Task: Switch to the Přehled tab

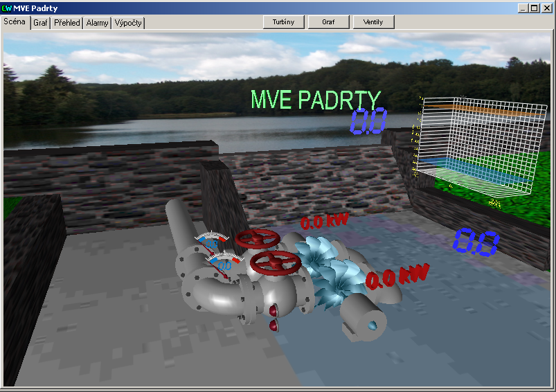Action: click(67, 23)
